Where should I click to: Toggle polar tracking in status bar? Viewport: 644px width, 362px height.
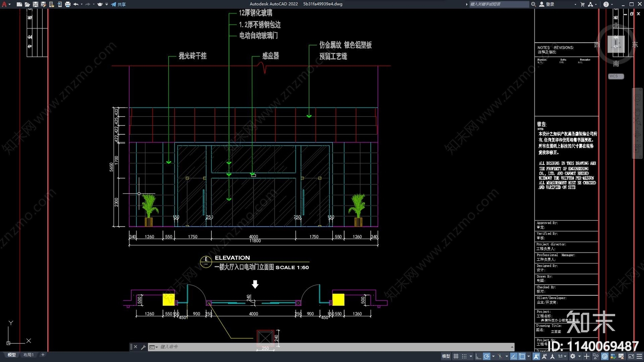coord(487,356)
